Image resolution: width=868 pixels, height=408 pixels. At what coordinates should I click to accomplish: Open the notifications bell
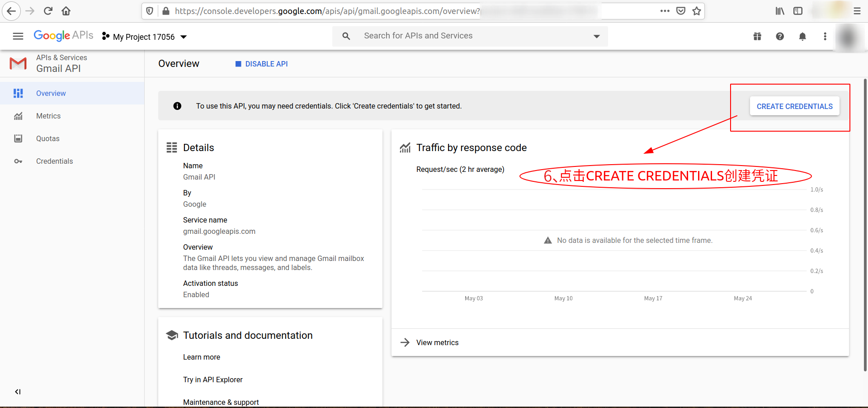click(802, 36)
